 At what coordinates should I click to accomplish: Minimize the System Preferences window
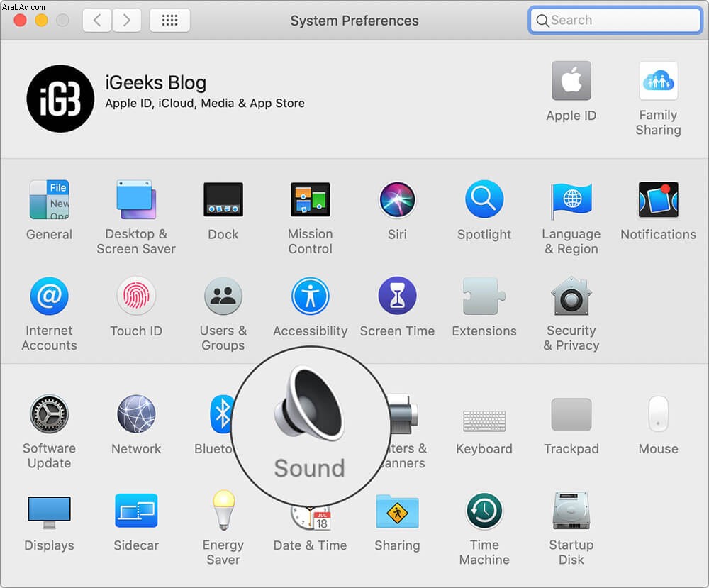42,21
